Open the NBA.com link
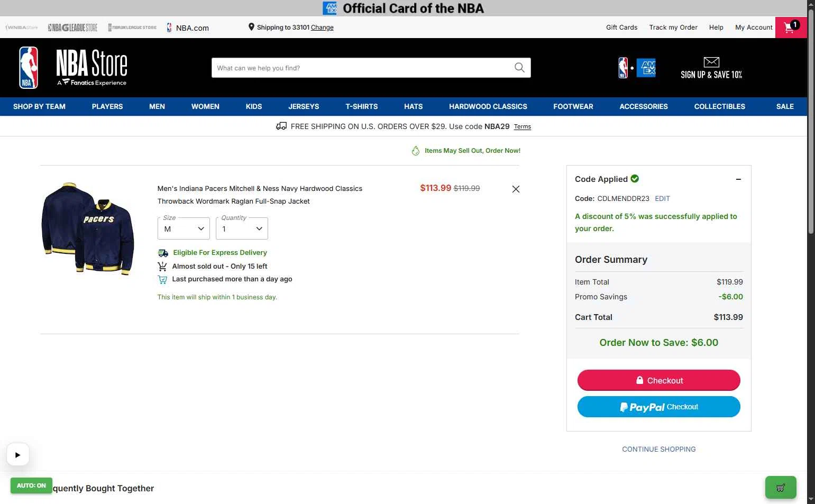This screenshot has width=815, height=504. point(188,28)
